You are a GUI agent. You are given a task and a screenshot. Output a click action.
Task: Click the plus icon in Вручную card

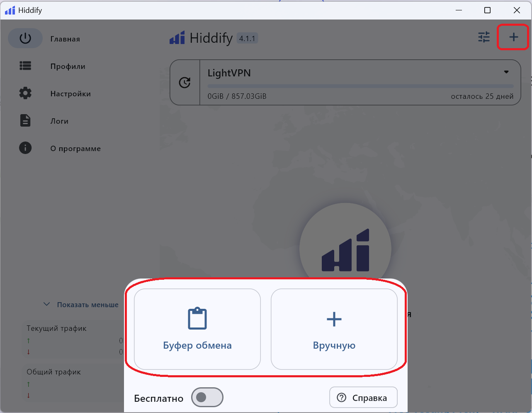click(334, 319)
